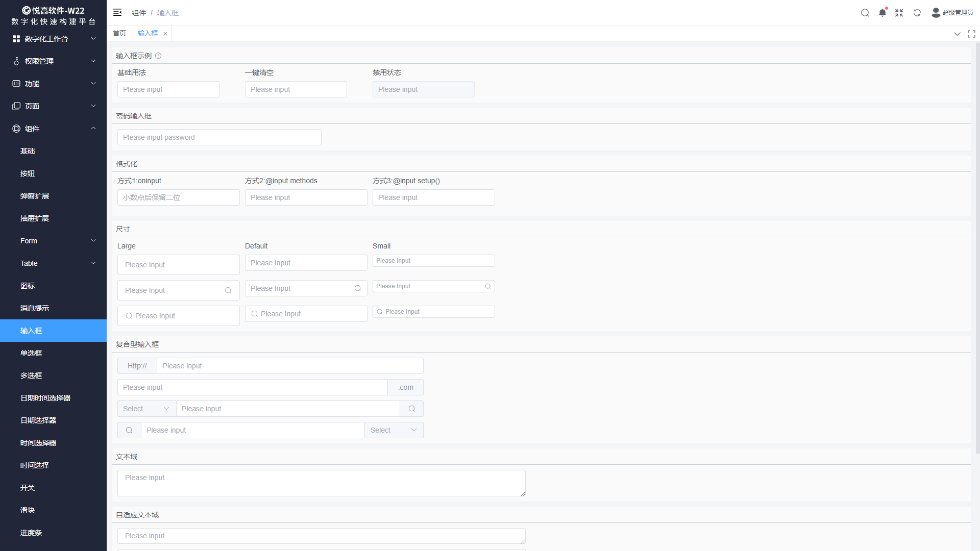Click the exit fullscreen arrows icon in header
The width and height of the screenshot is (980, 551).
pos(899,13)
